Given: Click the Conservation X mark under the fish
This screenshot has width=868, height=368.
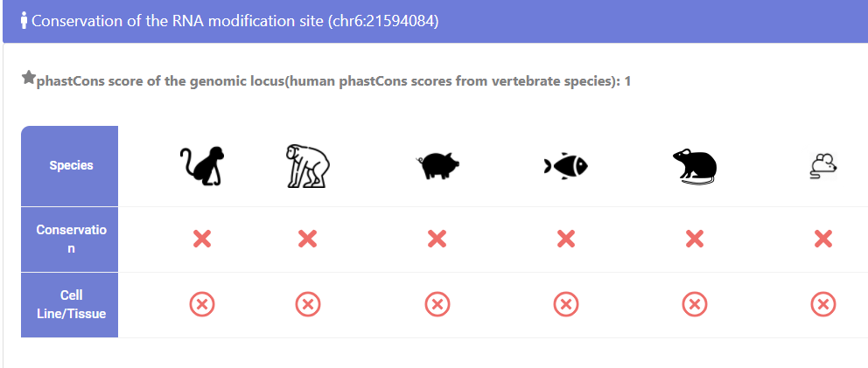Looking at the screenshot, I should (565, 239).
